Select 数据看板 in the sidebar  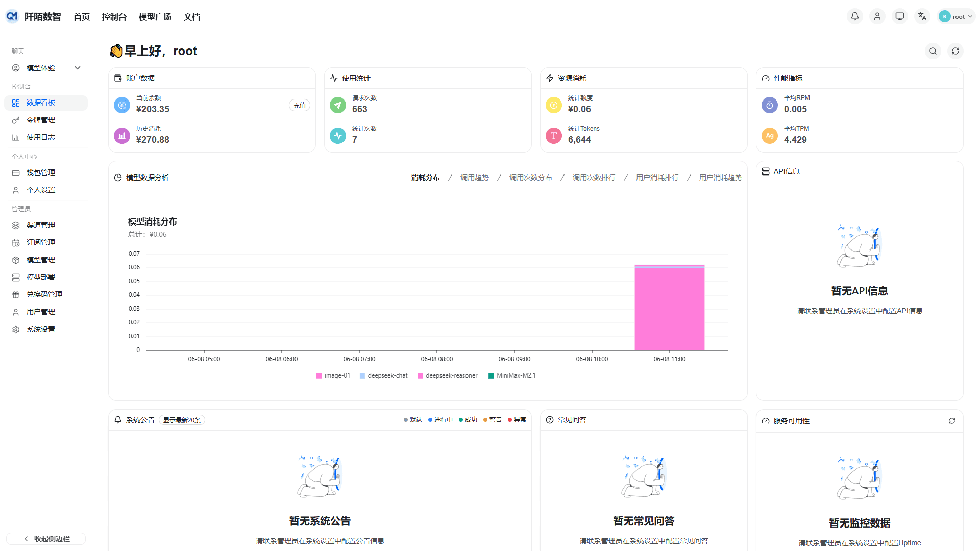pyautogui.click(x=46, y=103)
